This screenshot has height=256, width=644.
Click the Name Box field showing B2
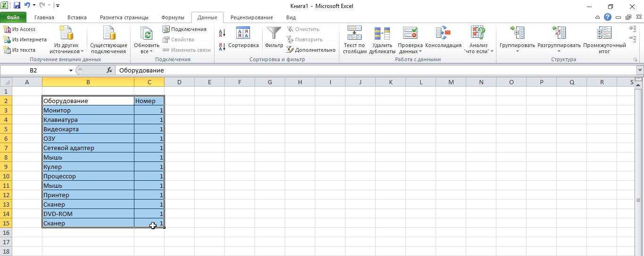33,70
